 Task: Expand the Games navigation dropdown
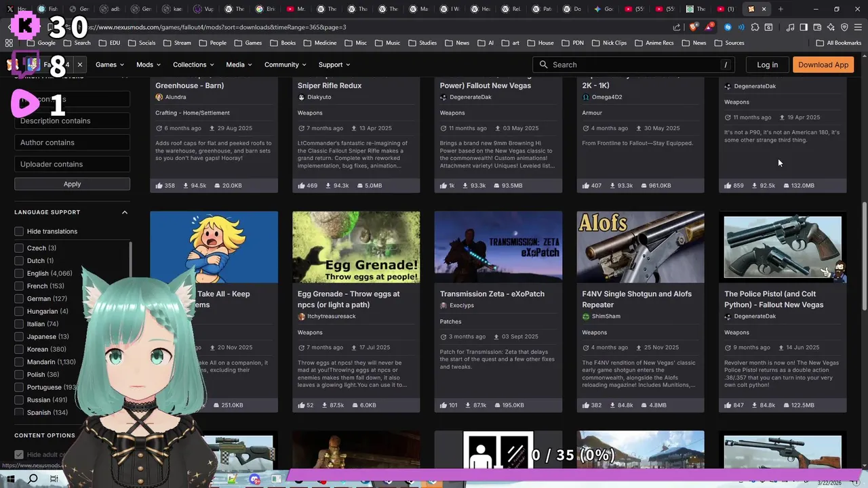pos(109,64)
